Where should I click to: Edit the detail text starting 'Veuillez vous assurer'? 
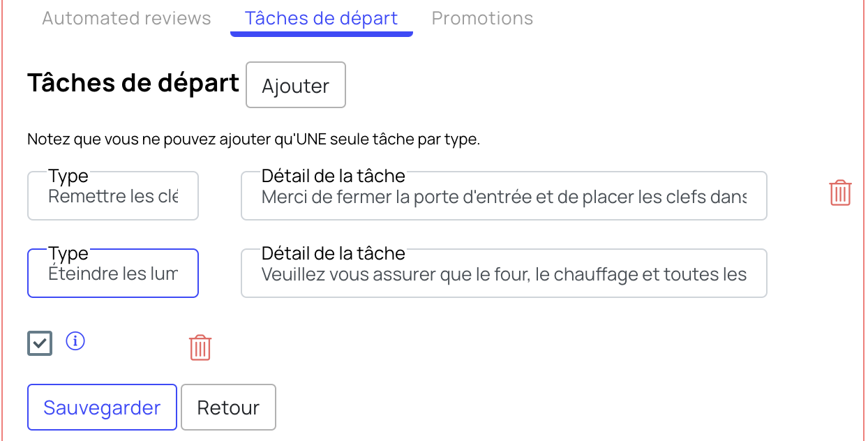coord(504,274)
